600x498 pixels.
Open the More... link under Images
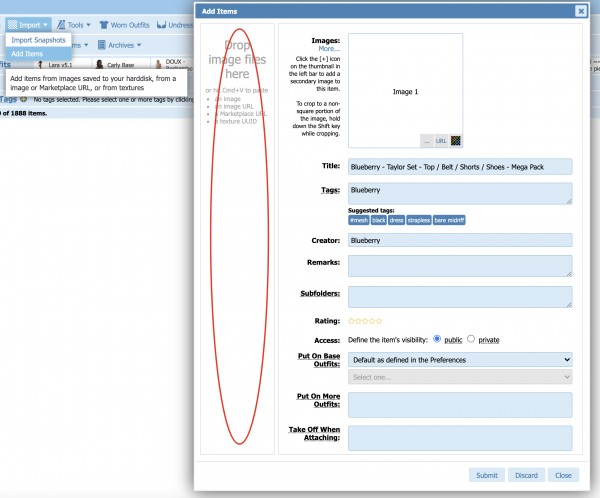click(329, 48)
